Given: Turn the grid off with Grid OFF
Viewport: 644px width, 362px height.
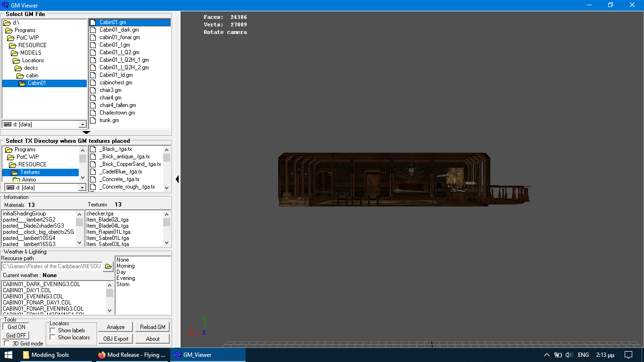Looking at the screenshot, I should (x=16, y=335).
